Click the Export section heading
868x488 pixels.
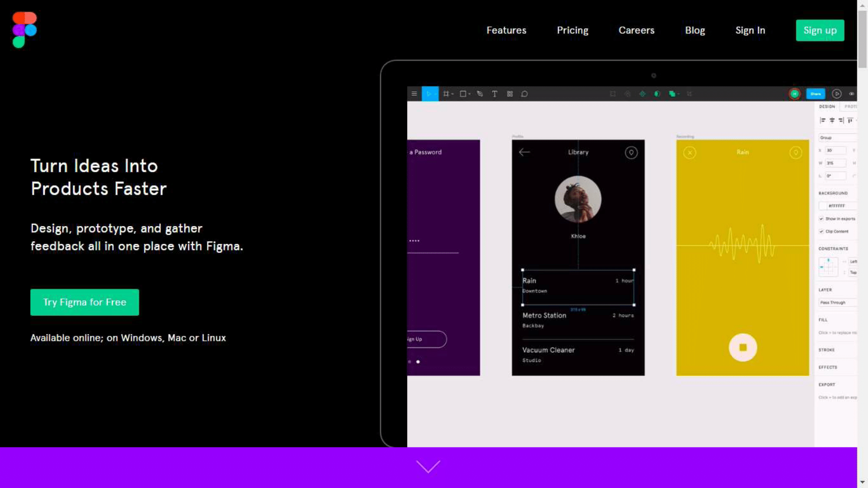point(827,384)
